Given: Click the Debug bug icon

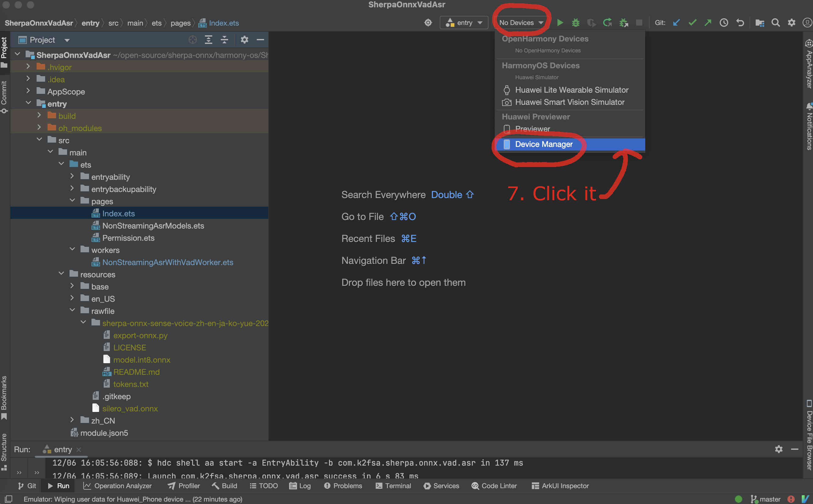Looking at the screenshot, I should click(576, 23).
